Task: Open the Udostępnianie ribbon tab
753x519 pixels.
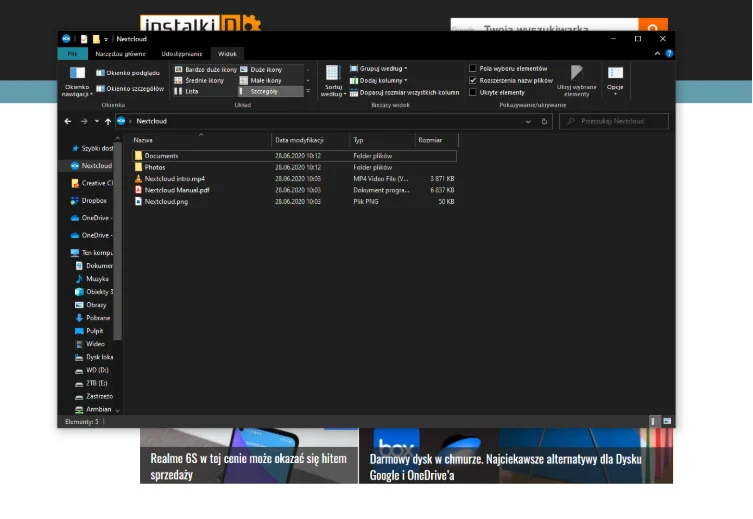Action: (181, 54)
